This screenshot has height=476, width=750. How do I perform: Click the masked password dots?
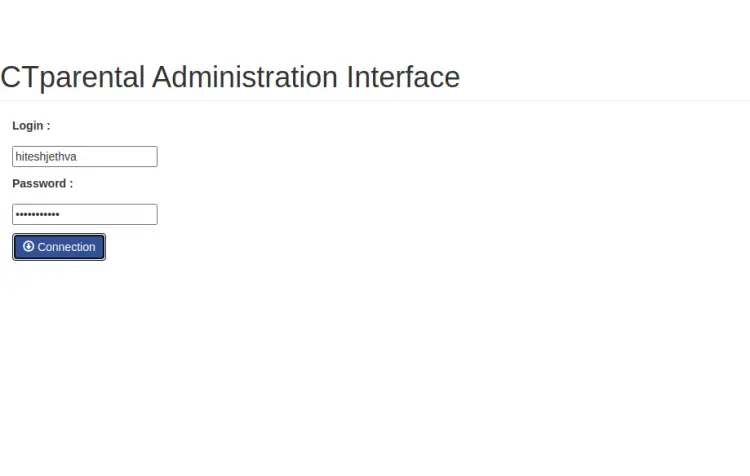coord(38,214)
